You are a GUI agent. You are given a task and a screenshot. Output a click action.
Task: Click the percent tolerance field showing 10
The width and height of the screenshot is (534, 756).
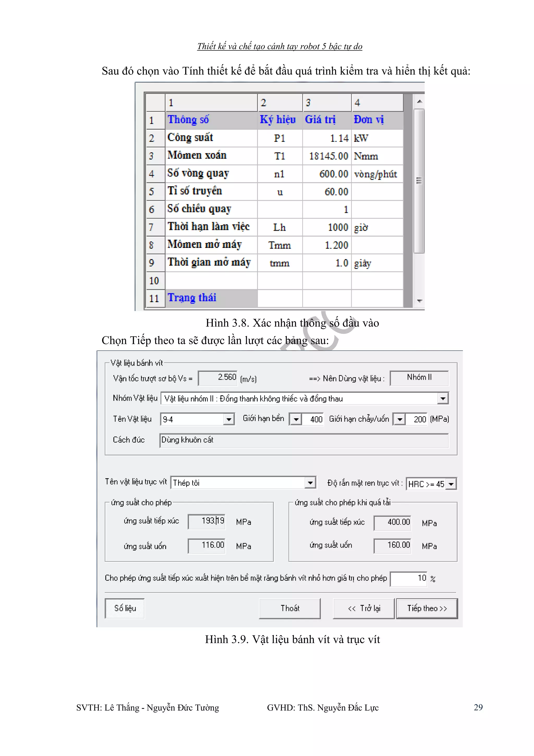(408, 579)
